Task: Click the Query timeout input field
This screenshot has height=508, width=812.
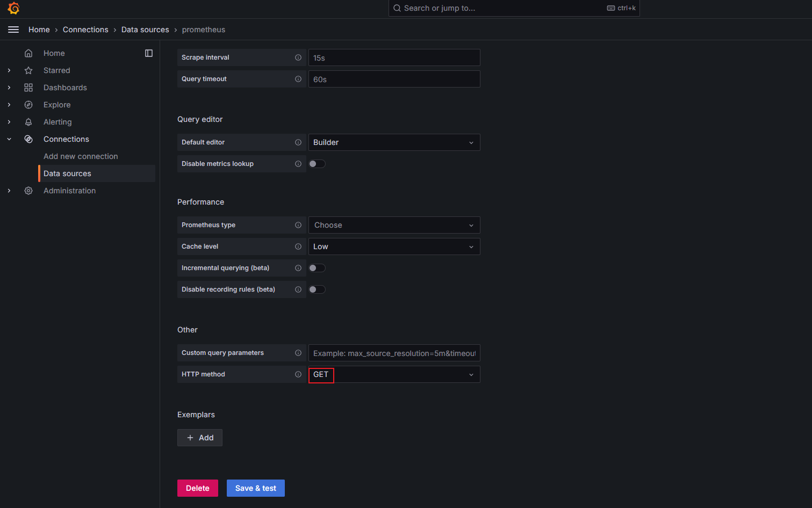Action: 394,79
